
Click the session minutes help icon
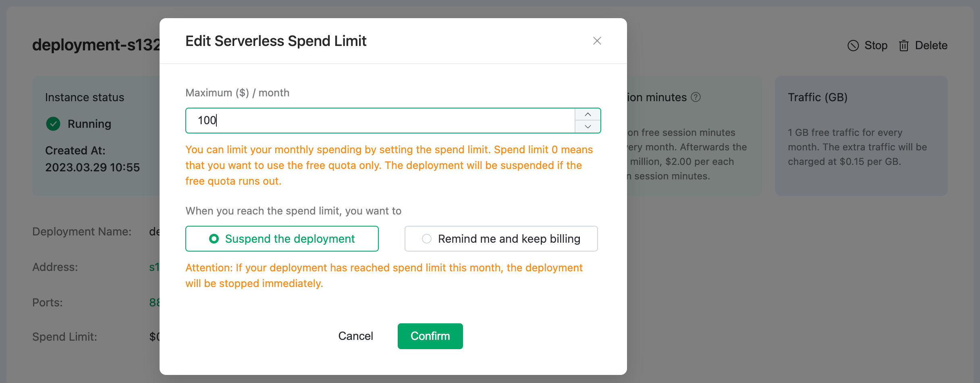[x=696, y=97]
